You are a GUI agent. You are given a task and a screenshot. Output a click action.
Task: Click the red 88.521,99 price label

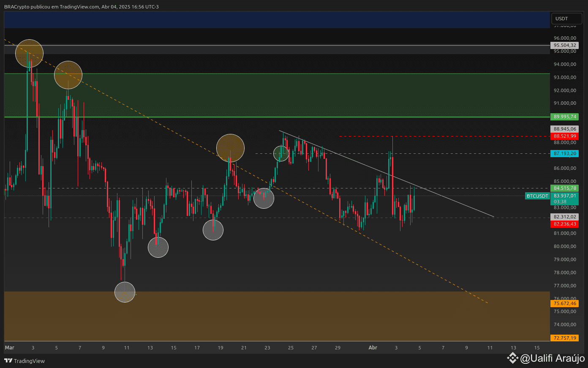(565, 136)
